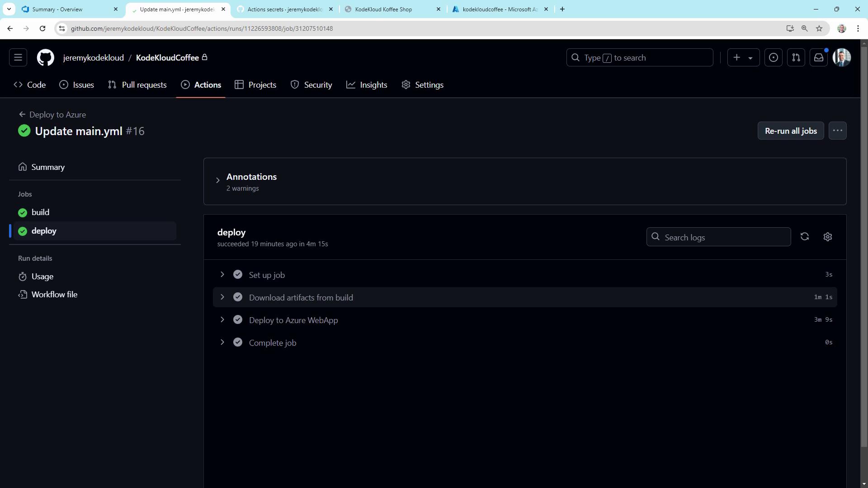The width and height of the screenshot is (868, 488).
Task: Open the Issues tab
Action: [x=77, y=85]
